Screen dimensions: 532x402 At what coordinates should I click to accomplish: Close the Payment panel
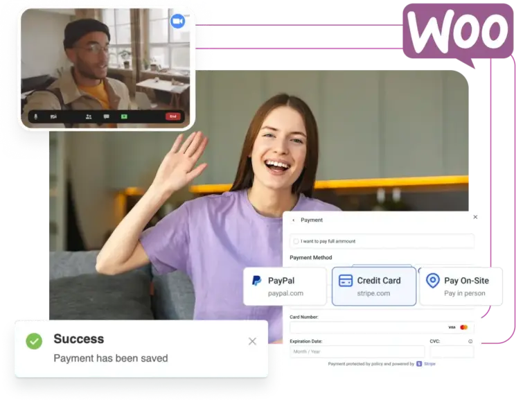point(475,217)
